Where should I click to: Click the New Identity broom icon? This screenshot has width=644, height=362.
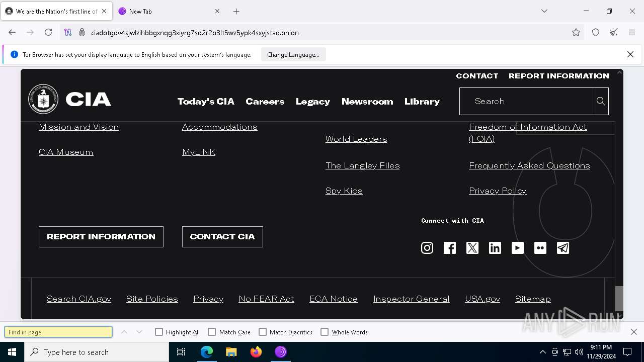tap(614, 32)
